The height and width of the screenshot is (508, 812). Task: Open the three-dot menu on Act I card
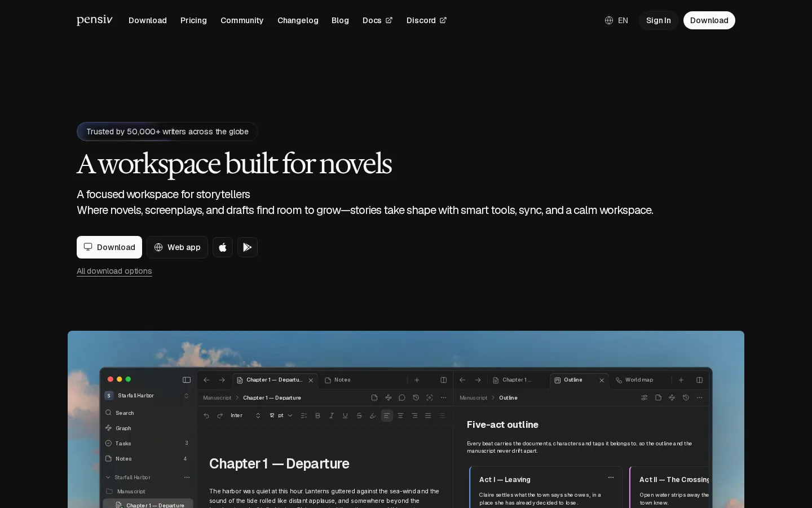click(611, 478)
